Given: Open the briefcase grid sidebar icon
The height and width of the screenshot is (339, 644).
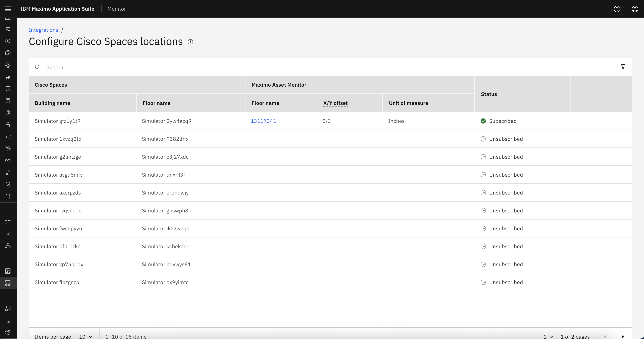Looking at the screenshot, I should (x=8, y=53).
